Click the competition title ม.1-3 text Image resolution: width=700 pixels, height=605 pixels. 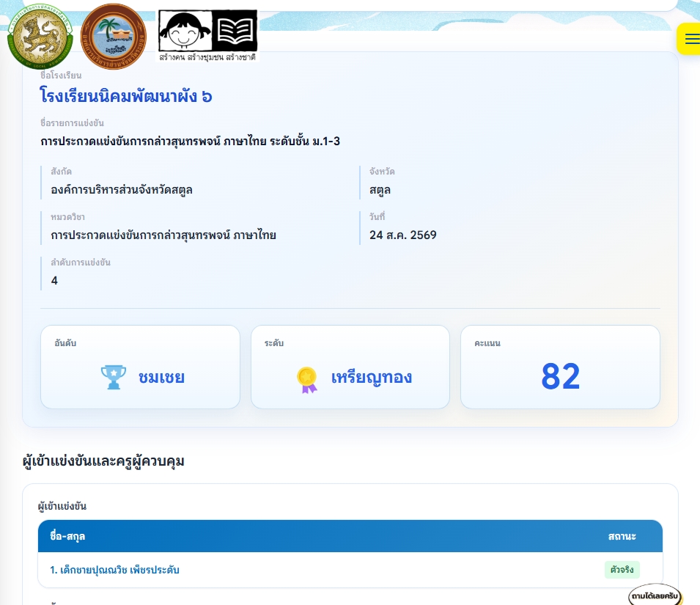190,142
